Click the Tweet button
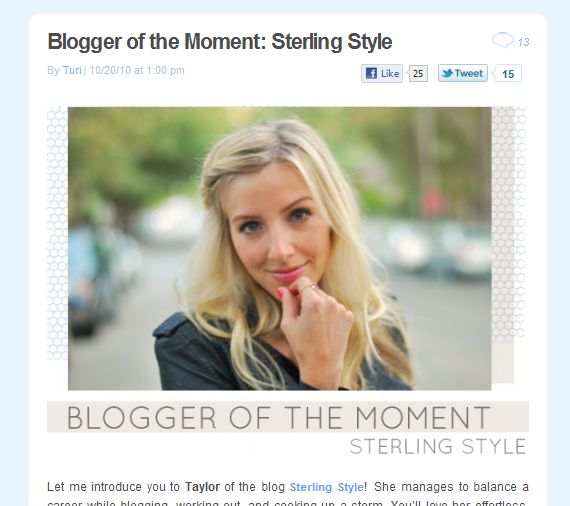The image size is (570, 506). click(463, 73)
